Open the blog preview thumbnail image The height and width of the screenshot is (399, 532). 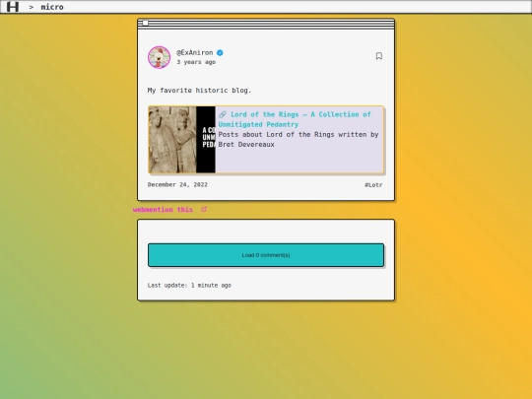point(182,140)
